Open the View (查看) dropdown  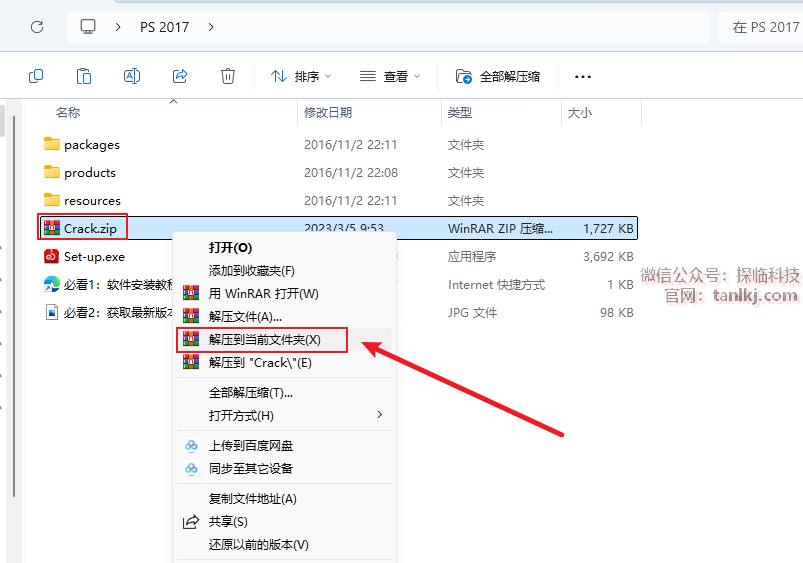390,77
